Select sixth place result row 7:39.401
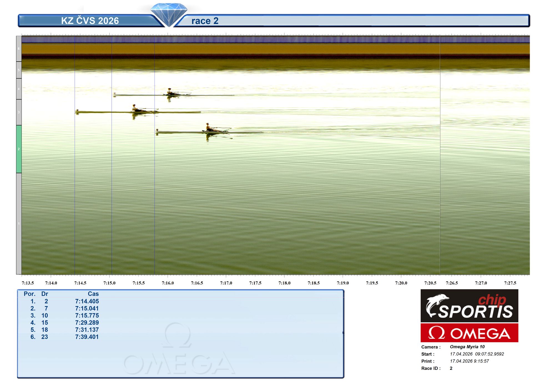The width and height of the screenshot is (555, 392). 87,337
